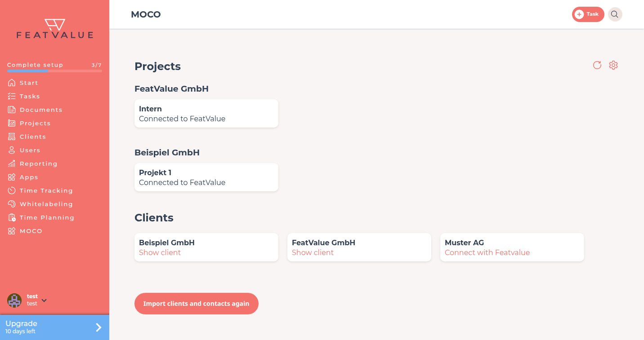Click the Beispiel GmbH projects heading
The height and width of the screenshot is (340, 644).
pos(167,153)
